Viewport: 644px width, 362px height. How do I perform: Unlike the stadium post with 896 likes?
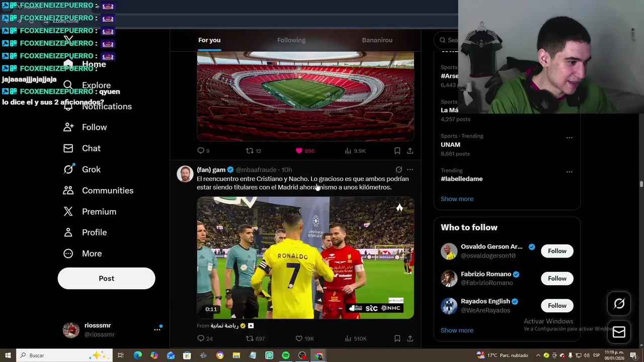click(x=305, y=151)
